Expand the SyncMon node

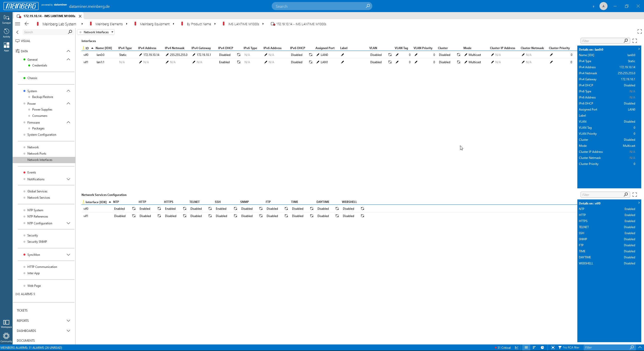pos(68,255)
